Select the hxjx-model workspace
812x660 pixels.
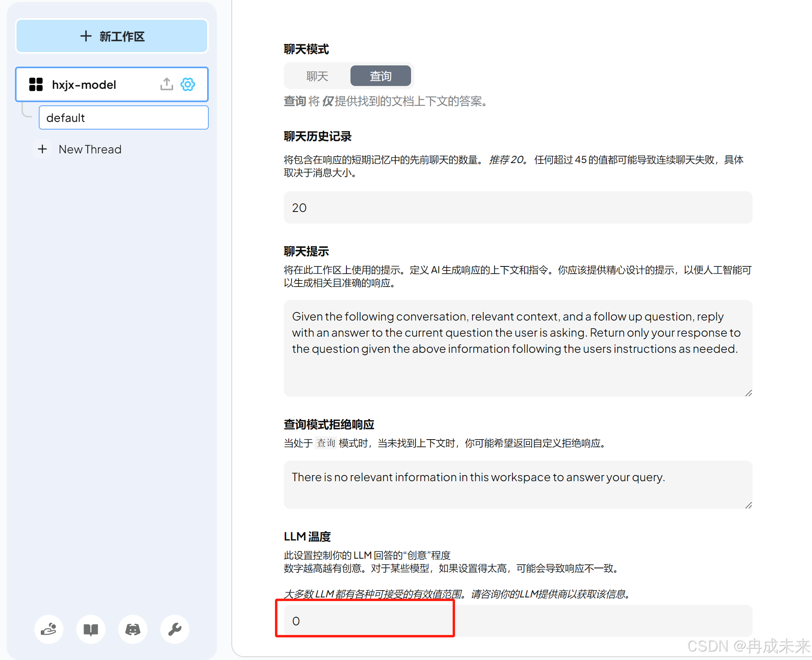pyautogui.click(x=84, y=85)
